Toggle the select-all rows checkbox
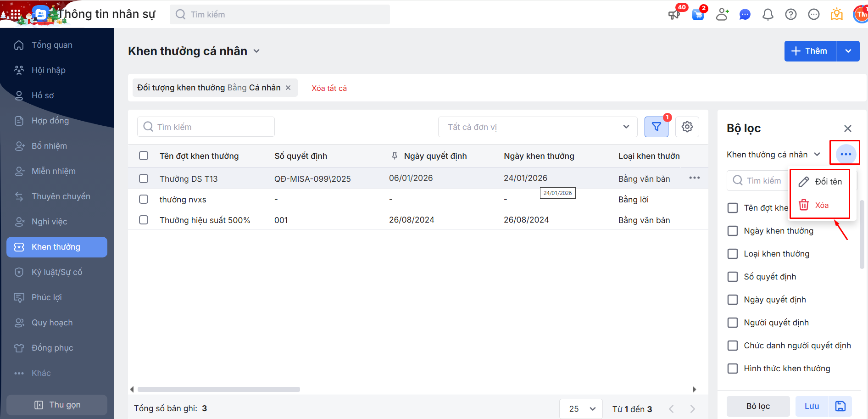This screenshot has width=868, height=419. (x=144, y=156)
